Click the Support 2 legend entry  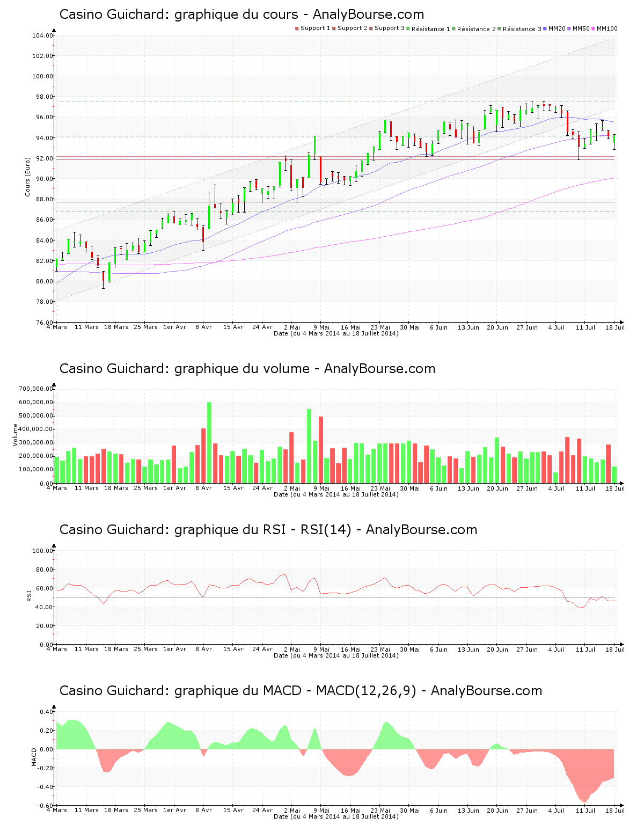(x=350, y=28)
